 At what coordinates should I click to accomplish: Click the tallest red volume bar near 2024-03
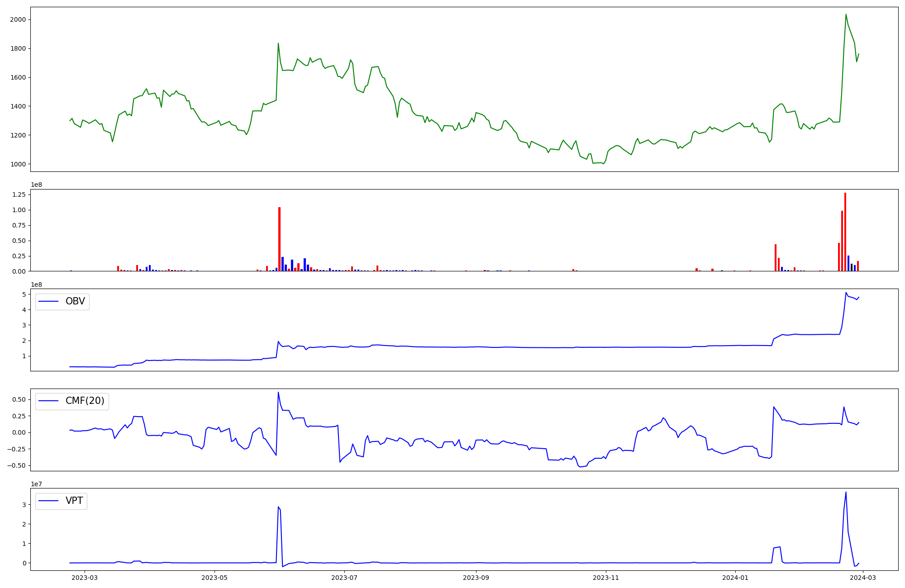(x=845, y=232)
